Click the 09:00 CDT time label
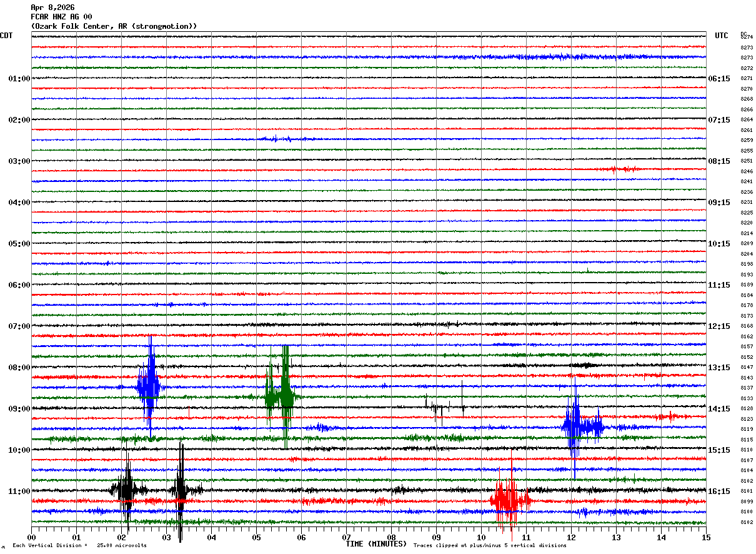 point(19,409)
